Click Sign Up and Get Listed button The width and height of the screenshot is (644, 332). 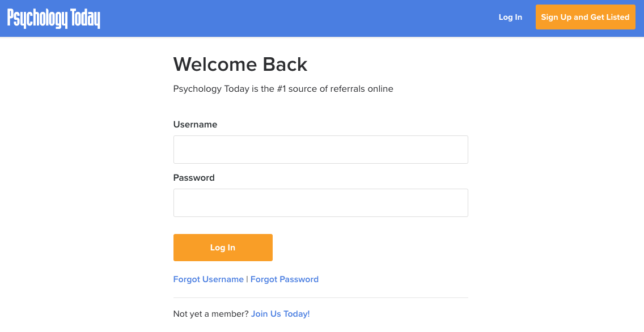point(585,17)
